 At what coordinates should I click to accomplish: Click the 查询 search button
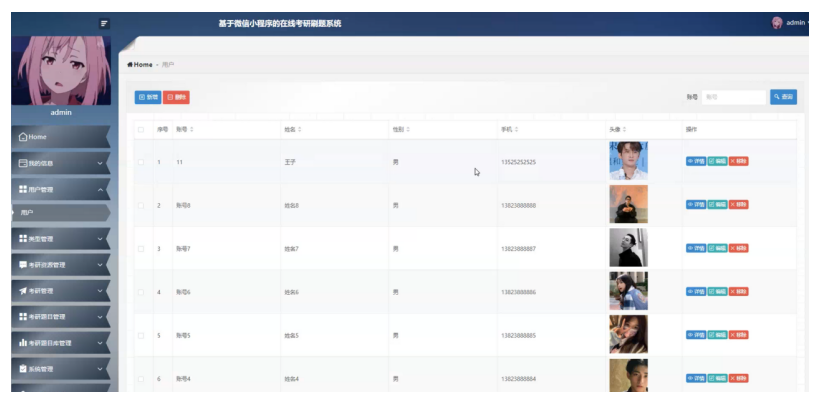pyautogui.click(x=783, y=97)
